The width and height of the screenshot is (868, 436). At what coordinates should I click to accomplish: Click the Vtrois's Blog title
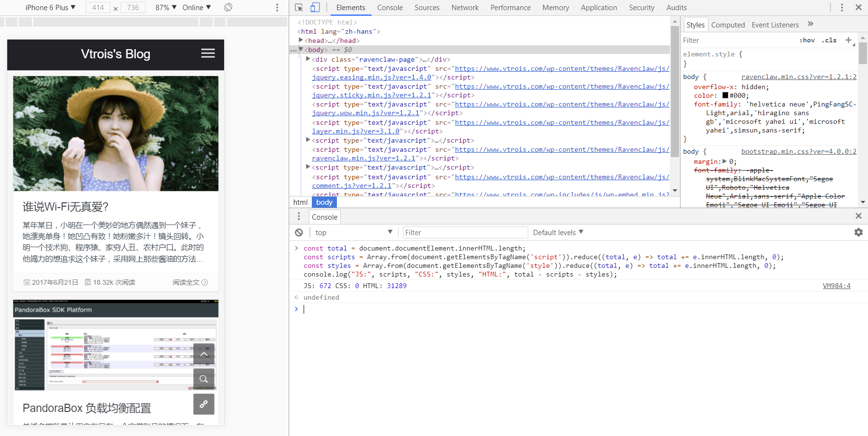coord(116,54)
